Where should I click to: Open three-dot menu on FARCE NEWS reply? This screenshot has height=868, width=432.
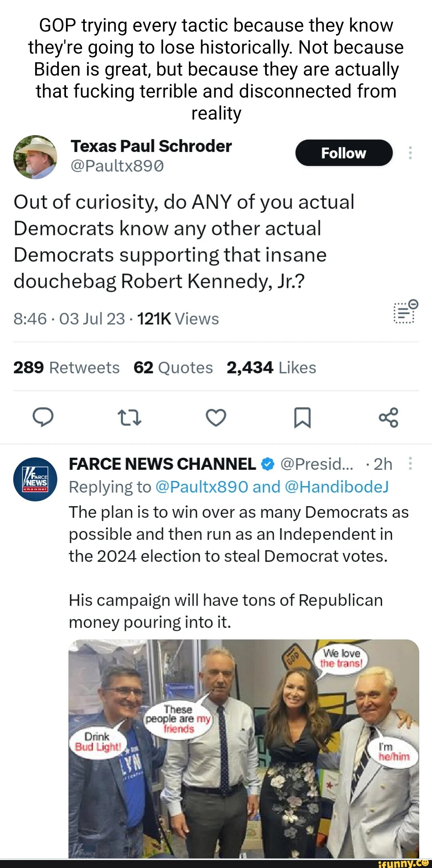[410, 464]
